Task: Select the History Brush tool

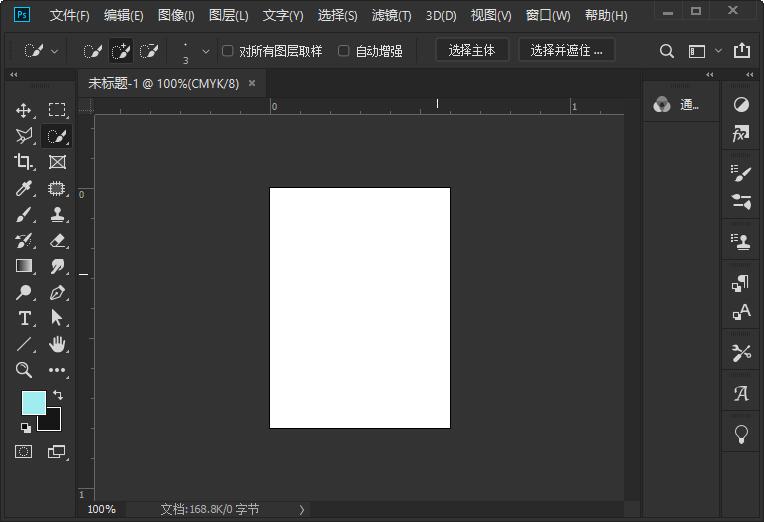Action: [x=23, y=240]
